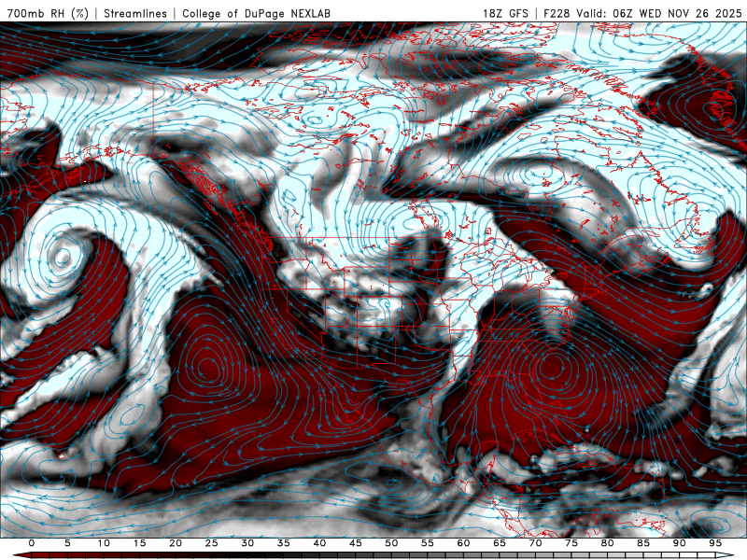Click the "700mb RH (%)" title text

[49, 13]
